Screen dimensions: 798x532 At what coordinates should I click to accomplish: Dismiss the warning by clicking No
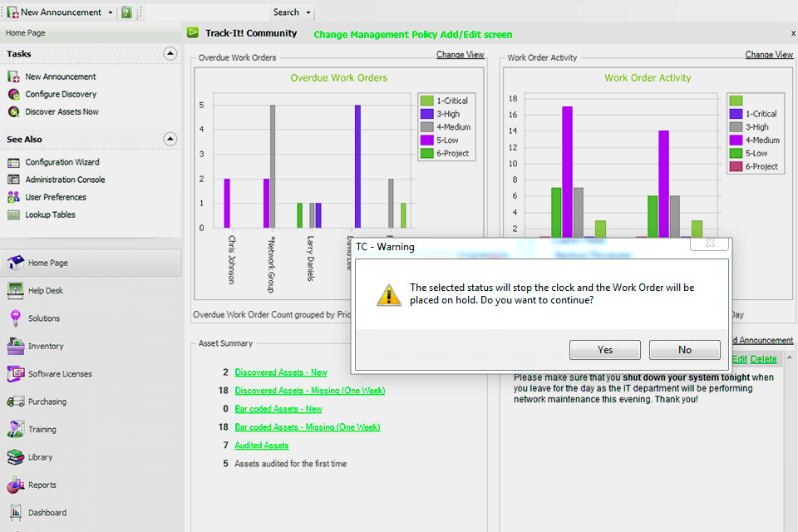[x=684, y=349]
